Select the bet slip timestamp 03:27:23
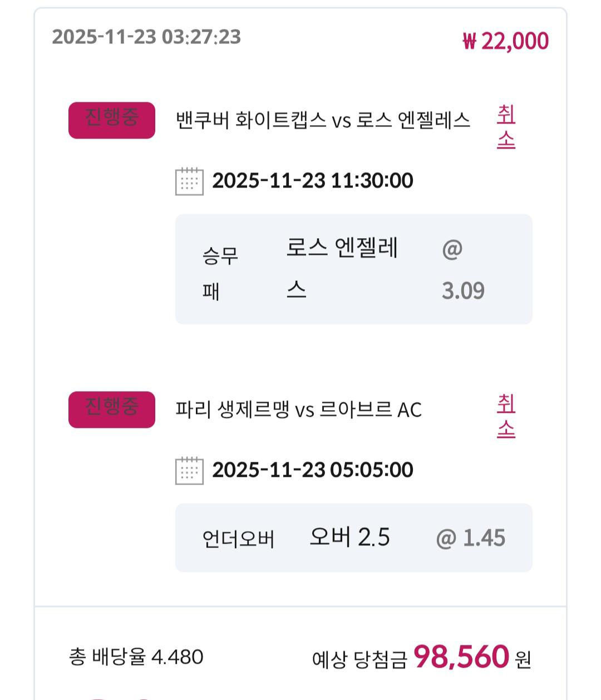 pos(146,37)
